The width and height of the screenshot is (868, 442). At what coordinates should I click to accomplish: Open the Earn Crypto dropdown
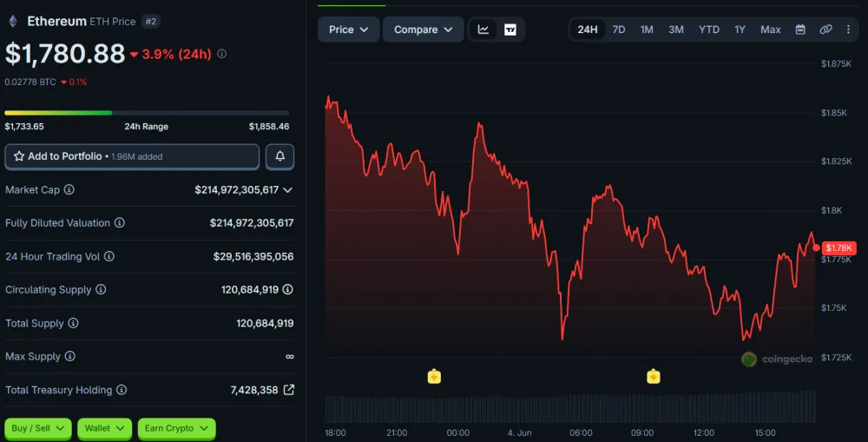(176, 428)
